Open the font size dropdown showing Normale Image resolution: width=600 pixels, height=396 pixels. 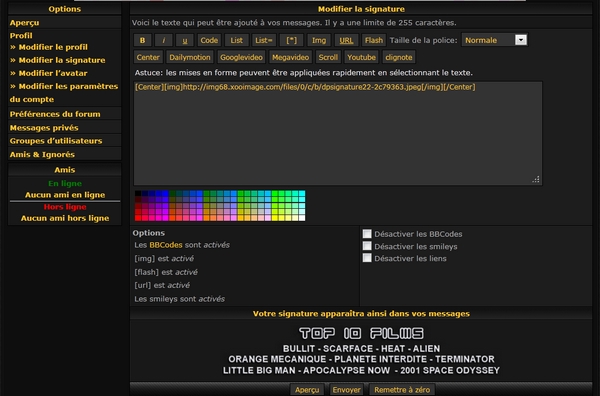[x=494, y=40]
